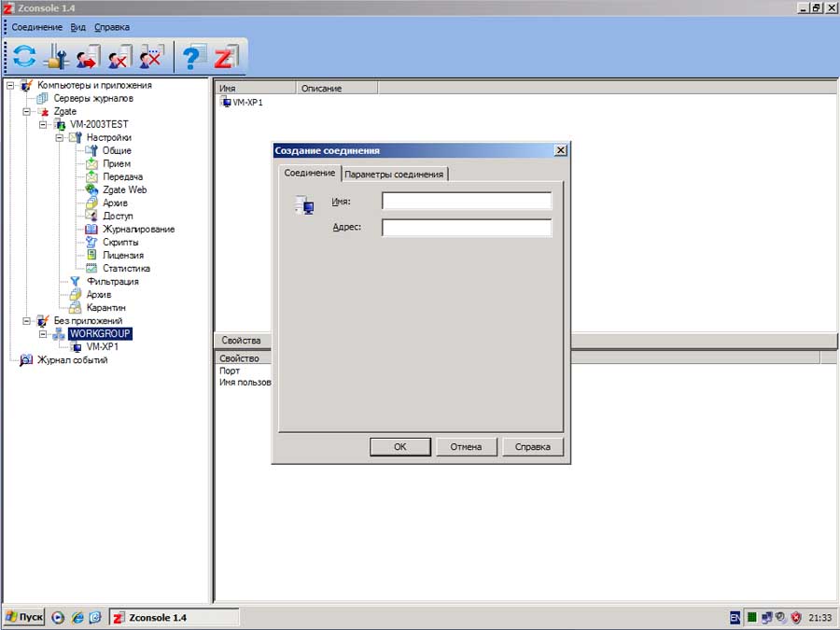
Task: Select the Общие settings icon
Action: [x=91, y=150]
